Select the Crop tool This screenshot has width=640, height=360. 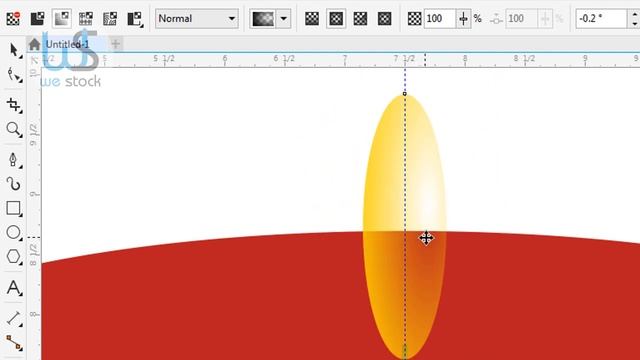pos(14,105)
